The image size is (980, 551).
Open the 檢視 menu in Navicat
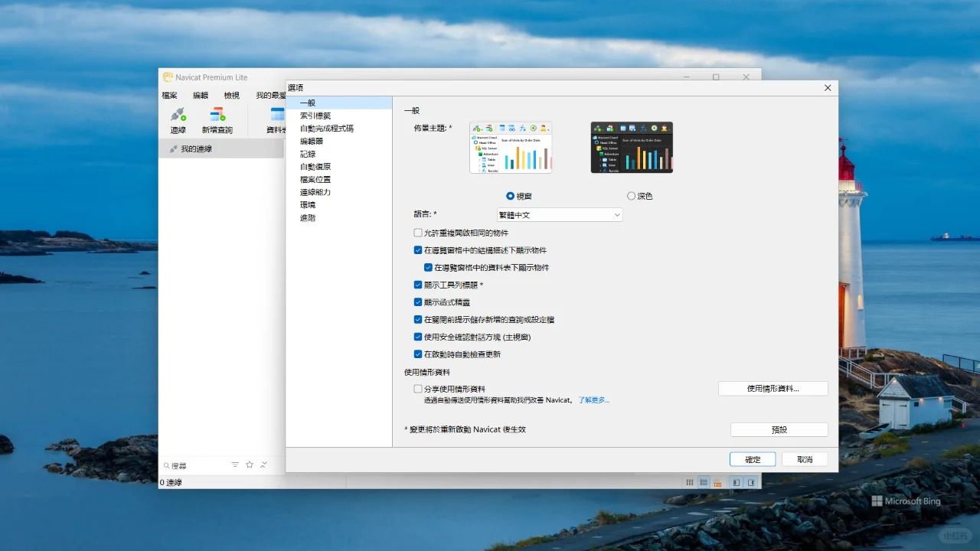[231, 96]
